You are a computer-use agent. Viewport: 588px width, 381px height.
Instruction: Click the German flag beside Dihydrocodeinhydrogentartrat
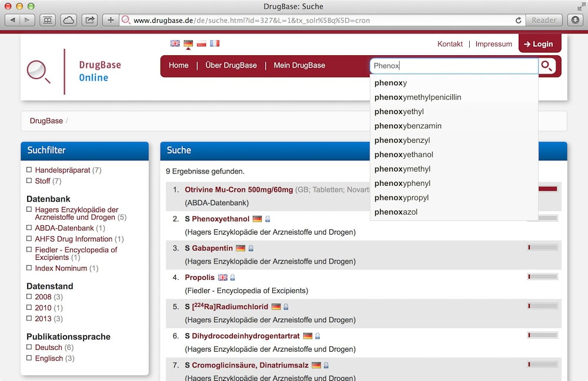(x=308, y=336)
